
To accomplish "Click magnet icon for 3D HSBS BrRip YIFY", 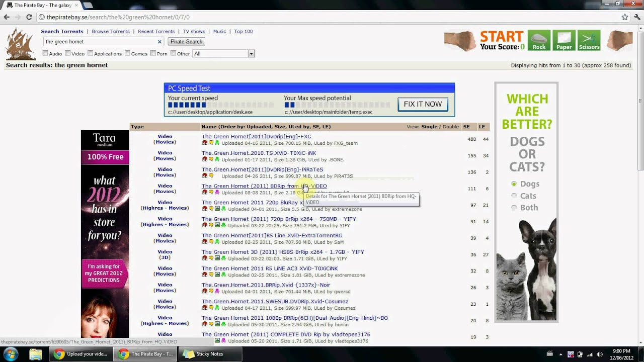I will 205,259.
